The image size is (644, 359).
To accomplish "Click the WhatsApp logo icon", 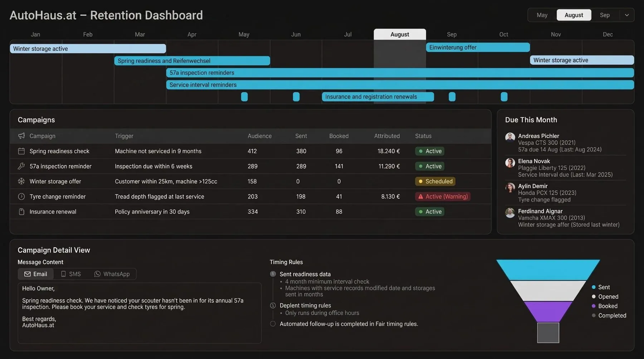I will point(97,274).
